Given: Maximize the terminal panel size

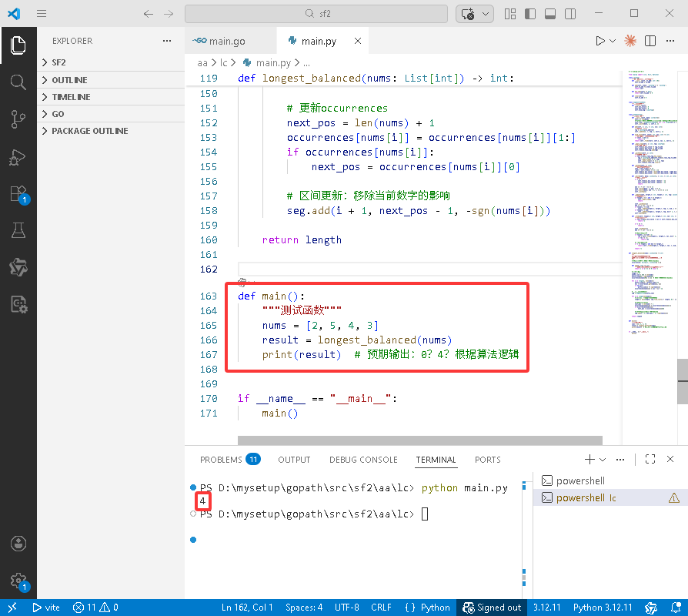Looking at the screenshot, I should click(x=650, y=459).
